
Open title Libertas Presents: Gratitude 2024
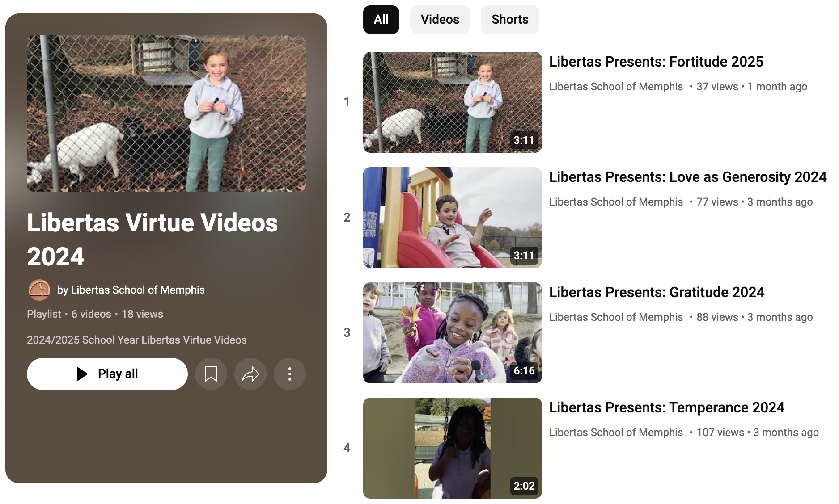tap(657, 292)
